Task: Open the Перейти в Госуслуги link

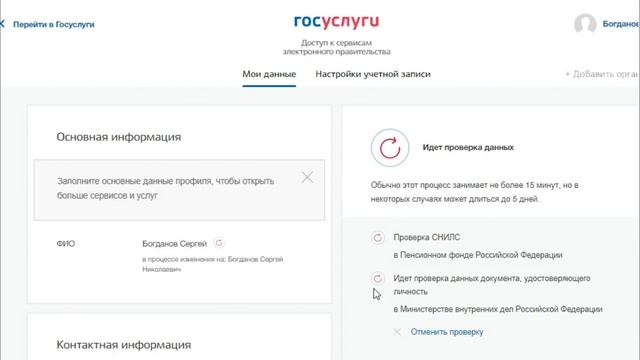Action: click(53, 24)
